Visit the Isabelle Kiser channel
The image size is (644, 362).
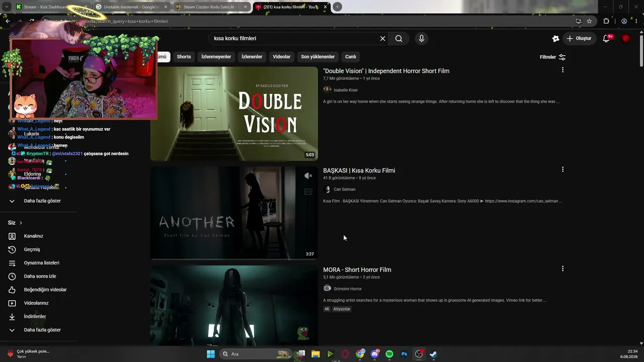click(346, 90)
